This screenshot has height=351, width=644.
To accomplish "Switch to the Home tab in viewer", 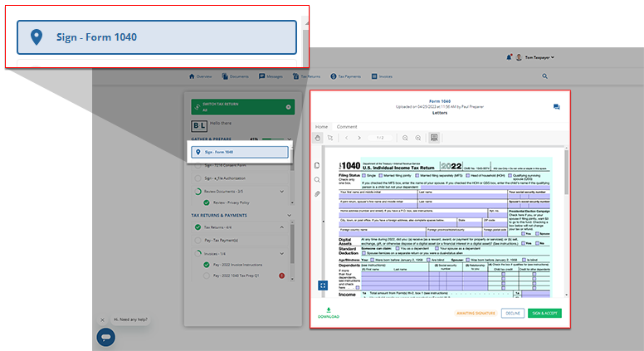I will (x=322, y=127).
